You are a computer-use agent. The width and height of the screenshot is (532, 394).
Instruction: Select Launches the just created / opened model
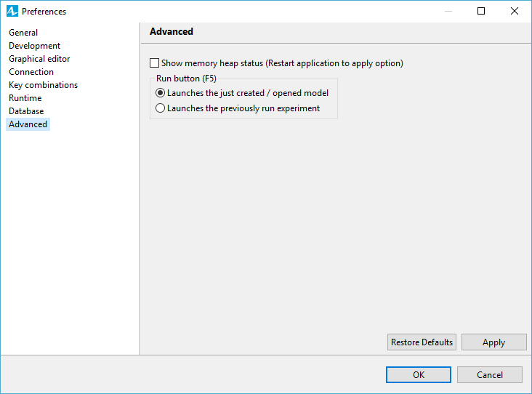click(160, 93)
